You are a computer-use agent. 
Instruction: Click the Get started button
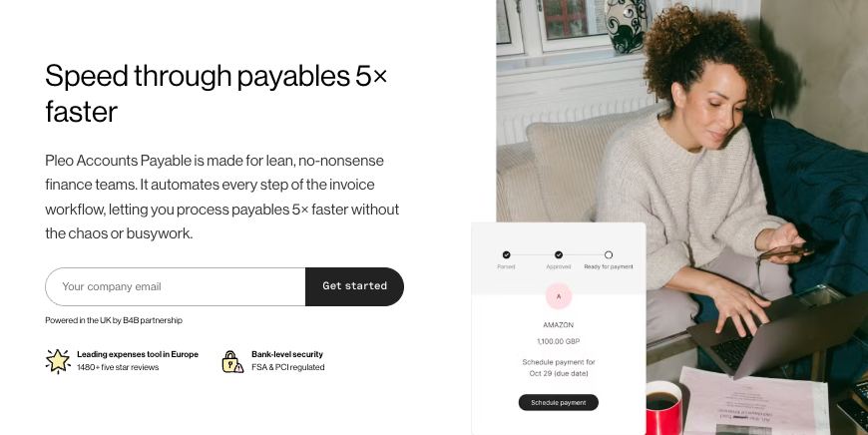tap(355, 286)
